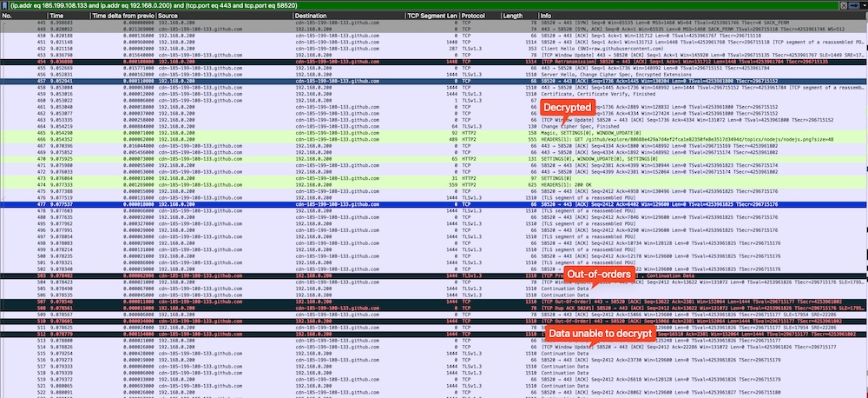Click the red Decrypted annotation label

(x=567, y=106)
